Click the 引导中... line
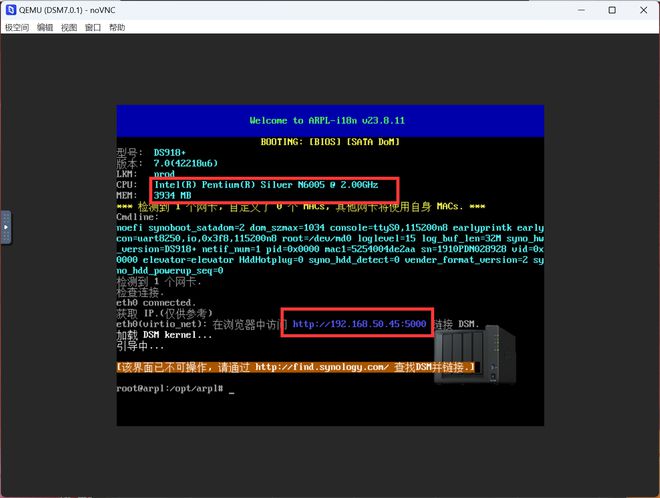The width and height of the screenshot is (660, 498). pyautogui.click(x=140, y=346)
